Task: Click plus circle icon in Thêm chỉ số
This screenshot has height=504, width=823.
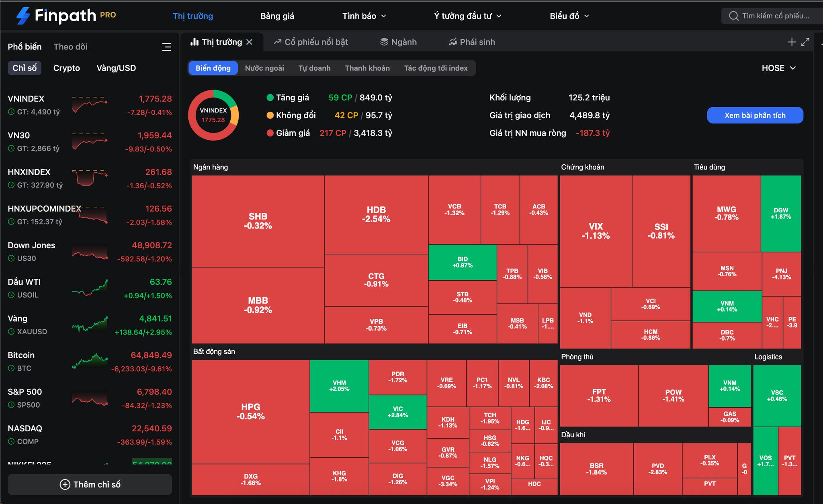Action: (65, 484)
